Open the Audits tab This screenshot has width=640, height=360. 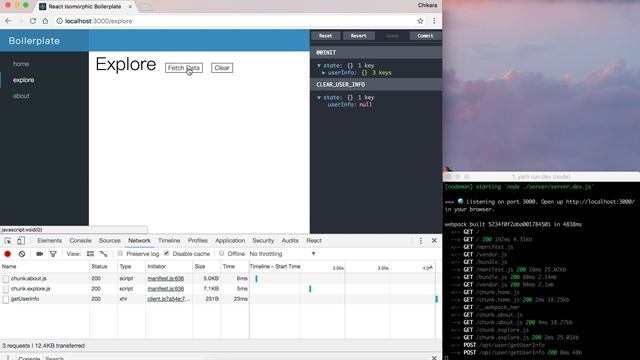coord(290,241)
